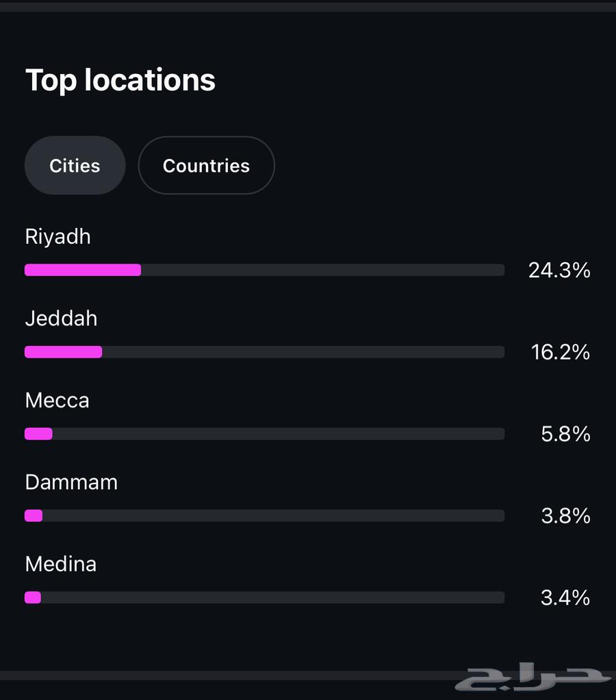Image resolution: width=616 pixels, height=700 pixels.
Task: Click the 16.2% value for Jeddah
Action: pyautogui.click(x=560, y=352)
